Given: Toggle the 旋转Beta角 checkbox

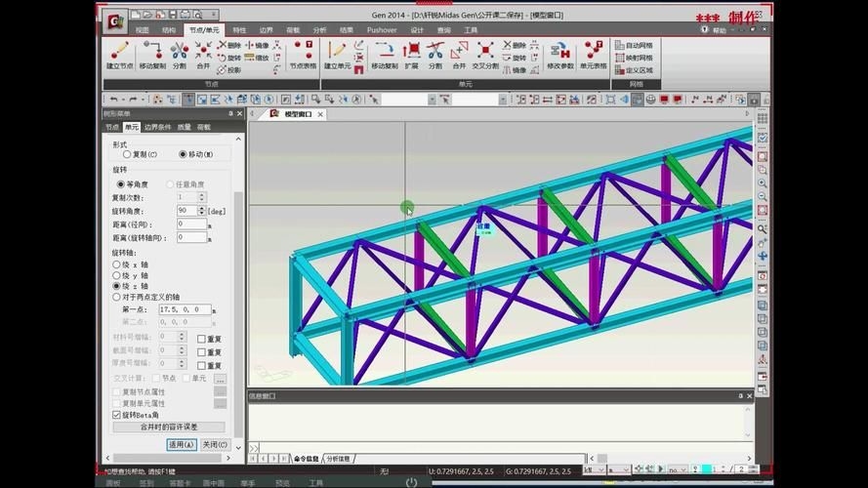Looking at the screenshot, I should pyautogui.click(x=117, y=415).
